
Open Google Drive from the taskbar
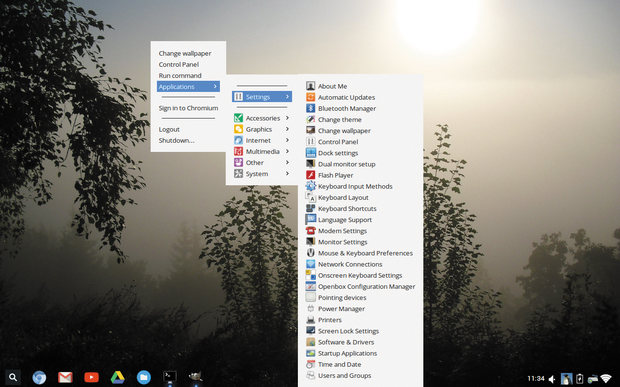pos(117,377)
